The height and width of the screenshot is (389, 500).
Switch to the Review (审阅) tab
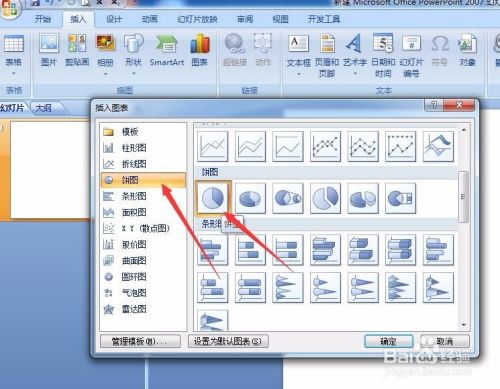click(245, 19)
